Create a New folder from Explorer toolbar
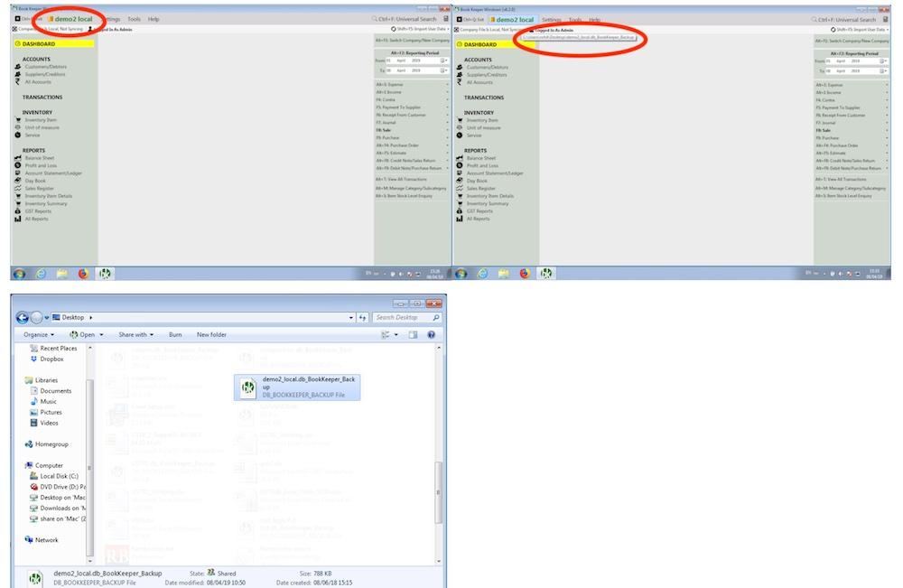The image size is (903, 588). pyautogui.click(x=211, y=334)
